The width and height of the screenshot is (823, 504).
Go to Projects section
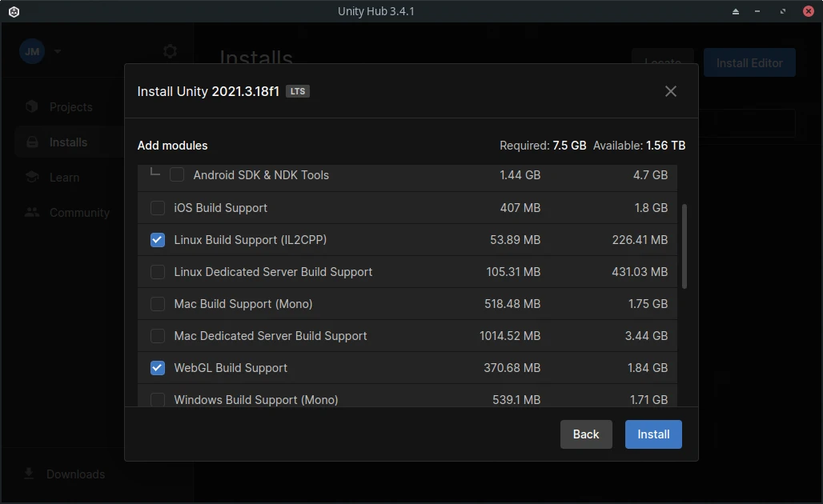[71, 107]
